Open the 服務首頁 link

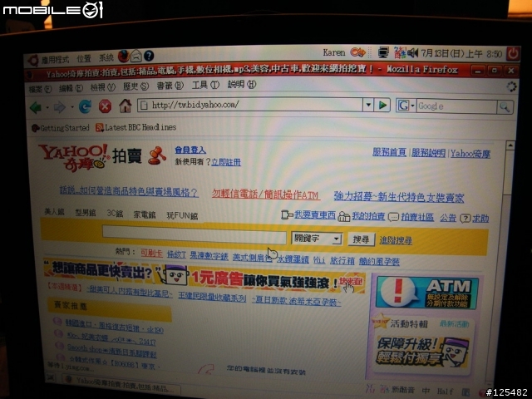click(390, 152)
